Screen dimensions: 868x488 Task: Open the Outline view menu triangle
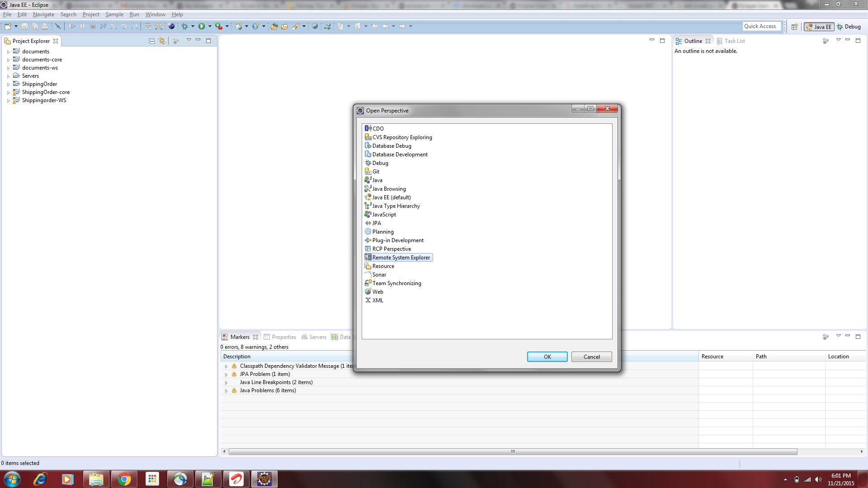(x=838, y=40)
